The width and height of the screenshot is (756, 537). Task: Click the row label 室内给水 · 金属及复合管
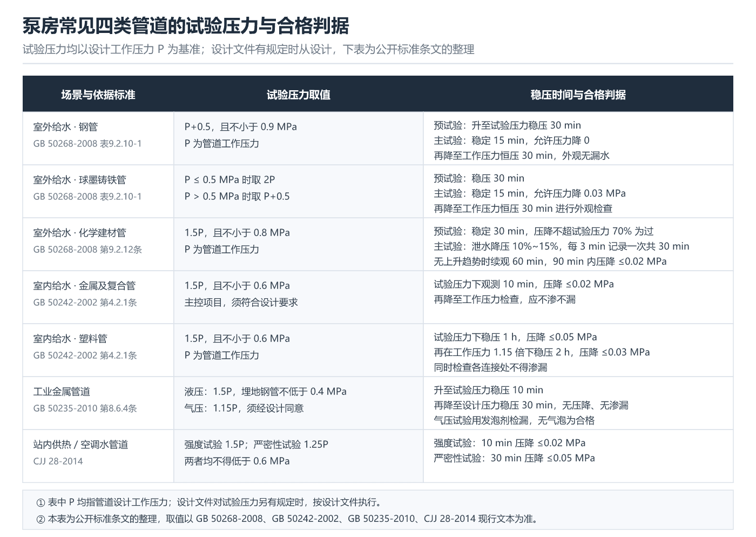84,286
